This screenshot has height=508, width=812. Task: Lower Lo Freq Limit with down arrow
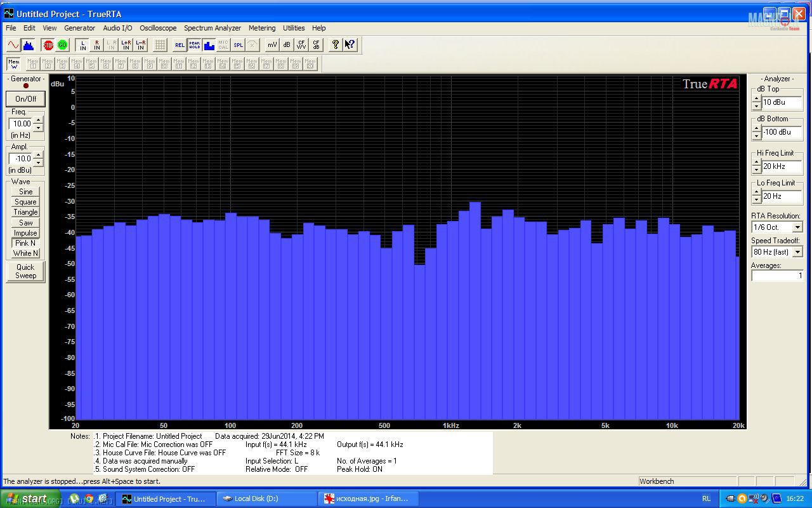coord(756,200)
